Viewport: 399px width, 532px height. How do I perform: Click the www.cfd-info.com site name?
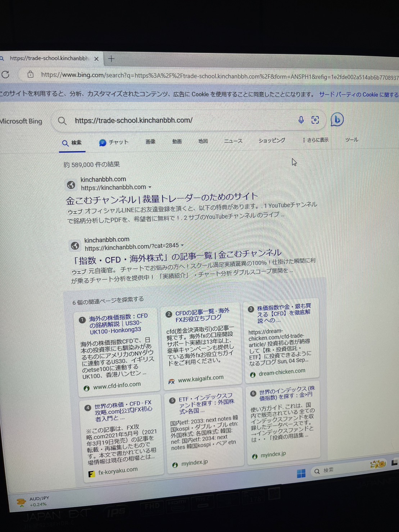[x=117, y=386]
